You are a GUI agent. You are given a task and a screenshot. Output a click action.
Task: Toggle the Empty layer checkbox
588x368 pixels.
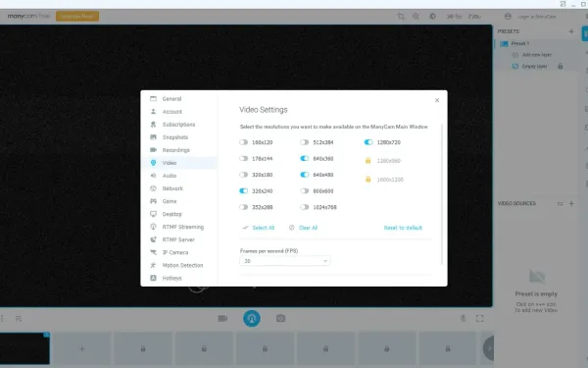[x=515, y=66]
